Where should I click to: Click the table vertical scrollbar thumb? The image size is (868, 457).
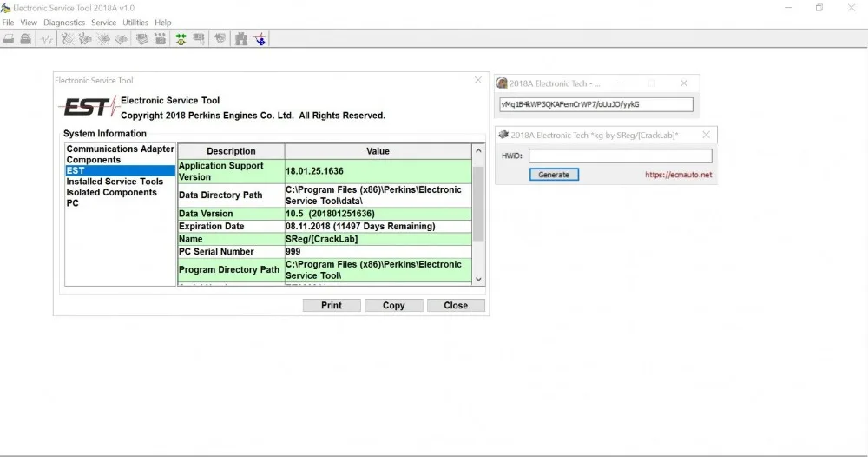coord(478,203)
